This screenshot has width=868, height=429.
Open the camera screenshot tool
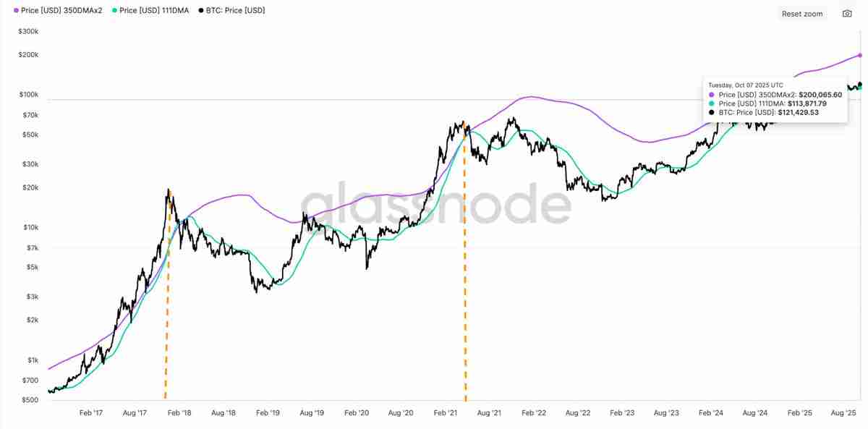[846, 13]
